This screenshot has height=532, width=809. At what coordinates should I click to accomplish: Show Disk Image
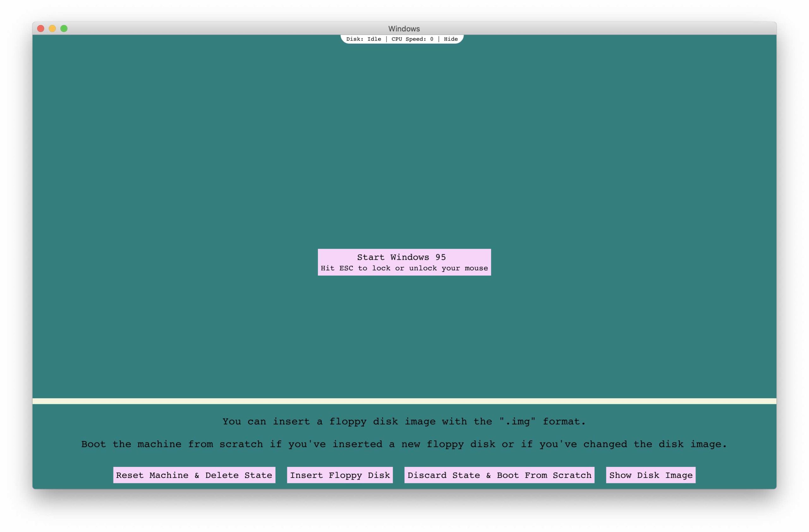(x=651, y=475)
